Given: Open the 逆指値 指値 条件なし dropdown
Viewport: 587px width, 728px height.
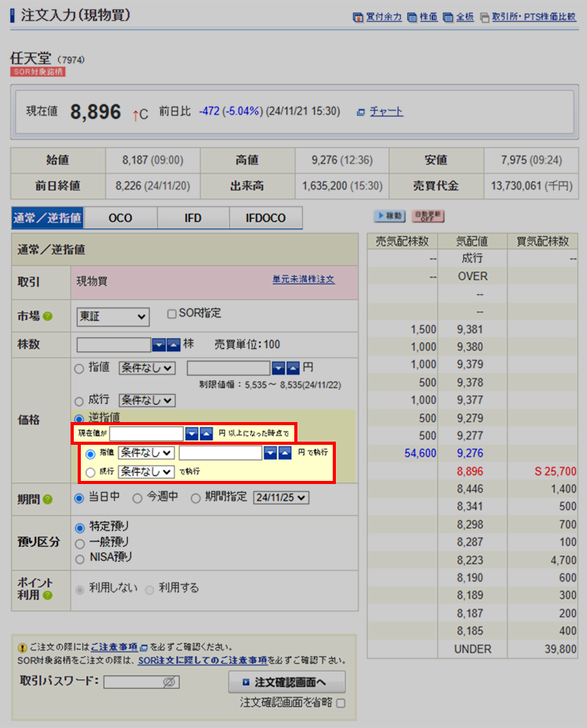Looking at the screenshot, I should [146, 453].
